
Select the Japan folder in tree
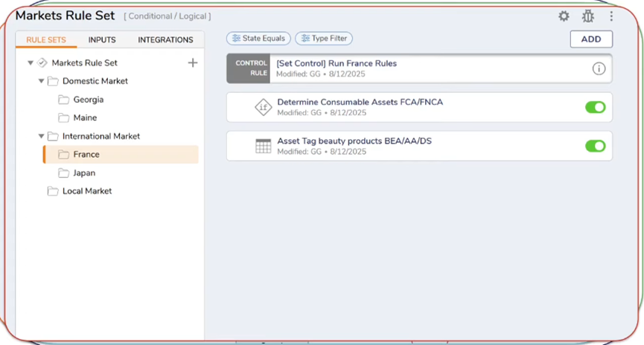coord(83,172)
